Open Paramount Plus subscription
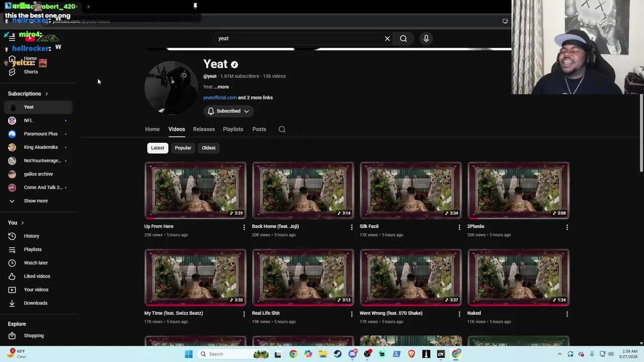This screenshot has width=644, height=362. [x=38, y=134]
